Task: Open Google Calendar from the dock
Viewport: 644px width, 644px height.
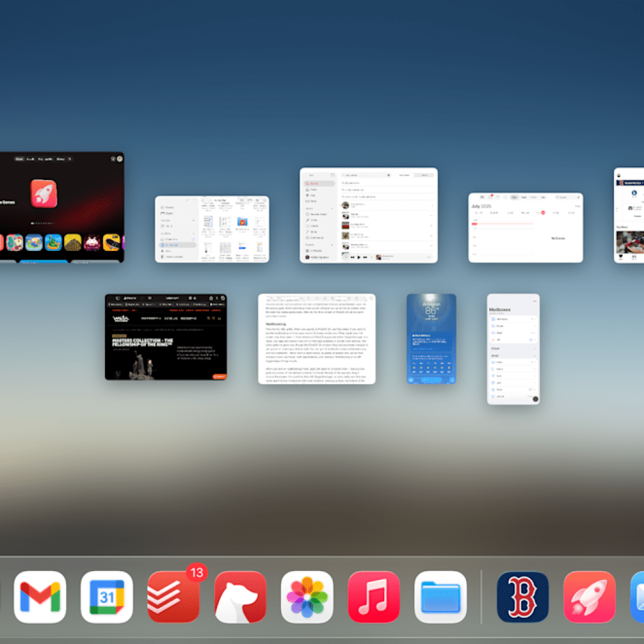Action: click(106, 597)
